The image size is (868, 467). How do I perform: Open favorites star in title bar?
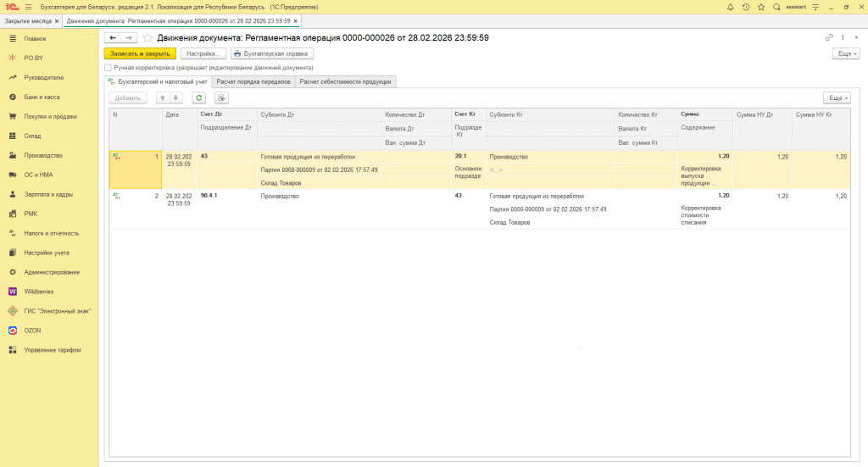761,7
